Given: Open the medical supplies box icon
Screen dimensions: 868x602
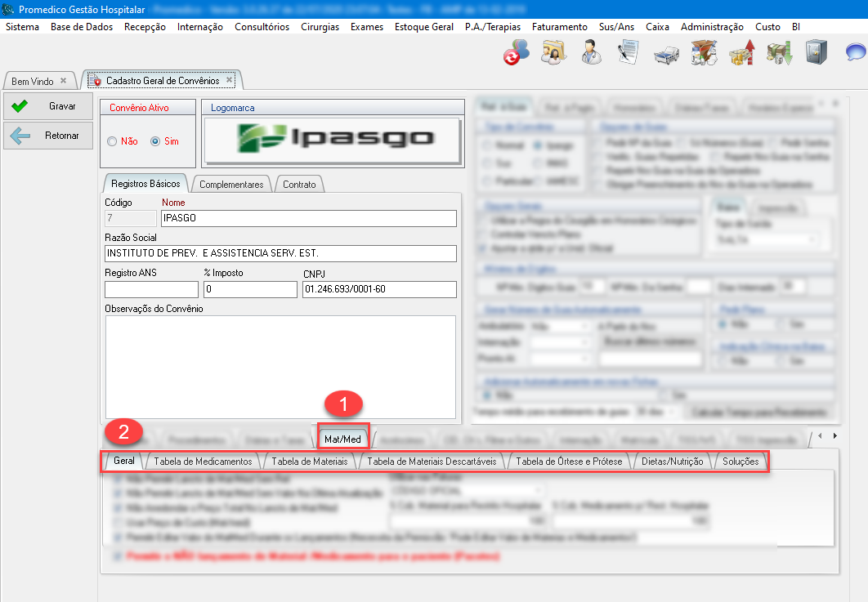Looking at the screenshot, I should click(x=702, y=52).
